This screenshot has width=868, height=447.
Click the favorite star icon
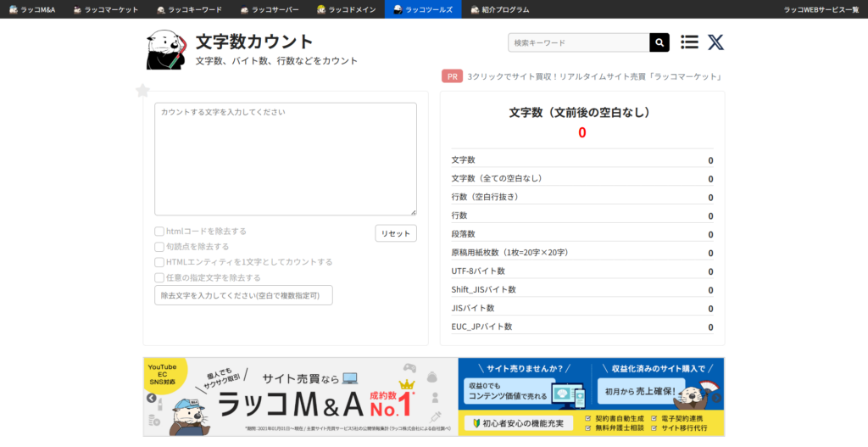pyautogui.click(x=142, y=91)
